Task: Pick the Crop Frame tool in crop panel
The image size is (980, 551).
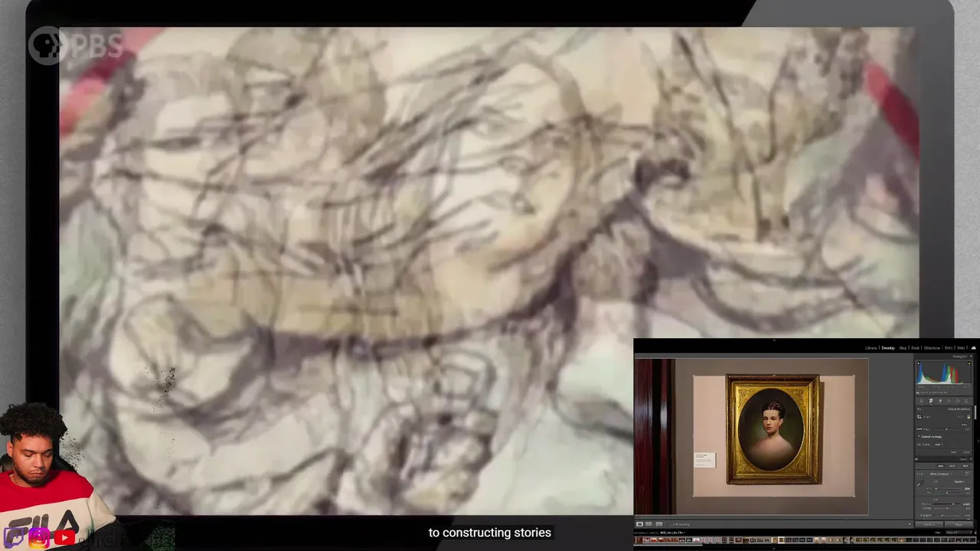Action: coord(920,416)
